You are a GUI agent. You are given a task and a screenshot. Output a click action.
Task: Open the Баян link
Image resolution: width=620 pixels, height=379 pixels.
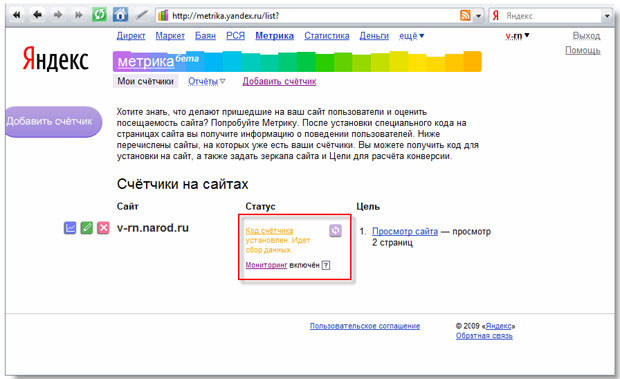tap(205, 36)
